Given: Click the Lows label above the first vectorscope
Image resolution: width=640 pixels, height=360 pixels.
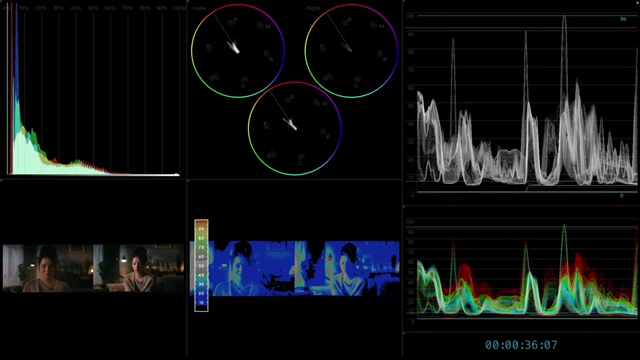Looking at the screenshot, I should [199, 8].
